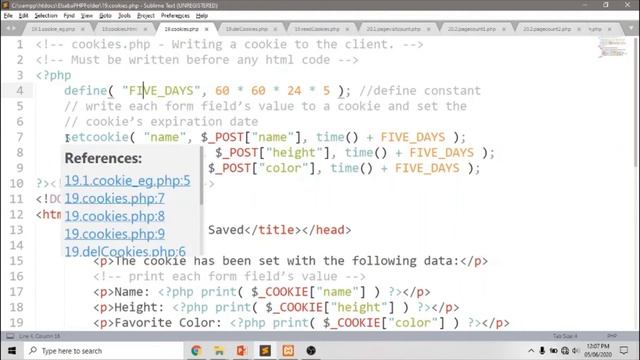This screenshot has height=360, width=640.
Task: Open the View menu
Action: (87, 16)
